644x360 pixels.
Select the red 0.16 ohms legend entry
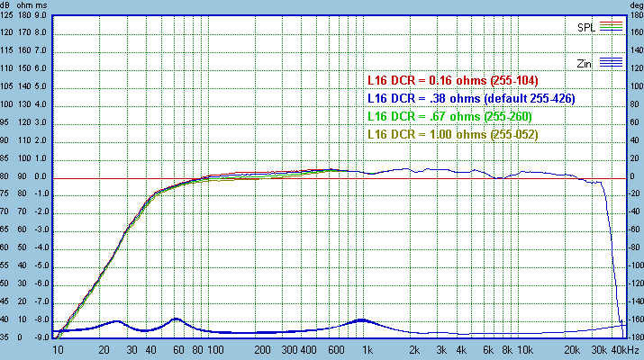tap(453, 80)
